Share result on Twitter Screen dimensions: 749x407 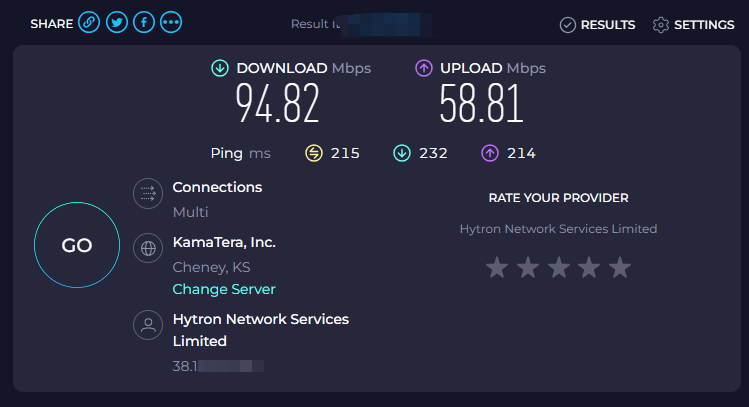pyautogui.click(x=116, y=23)
